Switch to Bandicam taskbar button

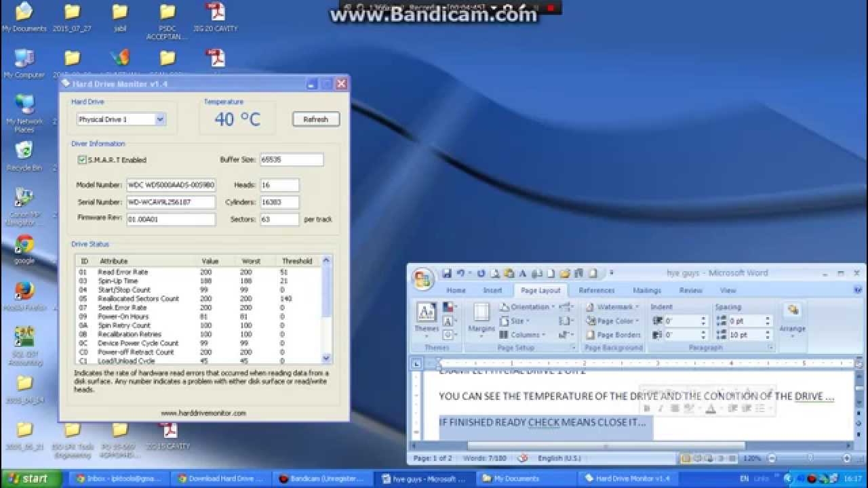coord(325,479)
